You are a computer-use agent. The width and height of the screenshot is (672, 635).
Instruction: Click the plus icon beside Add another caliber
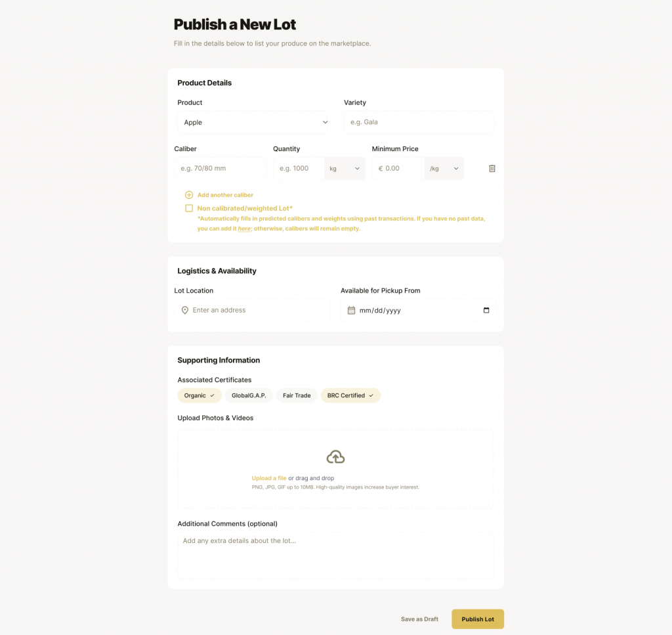[x=189, y=195]
